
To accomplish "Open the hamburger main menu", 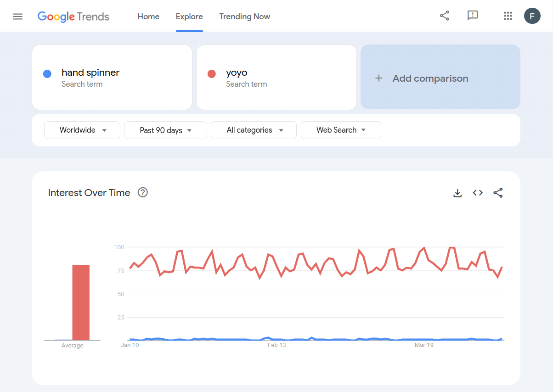I will [x=18, y=17].
